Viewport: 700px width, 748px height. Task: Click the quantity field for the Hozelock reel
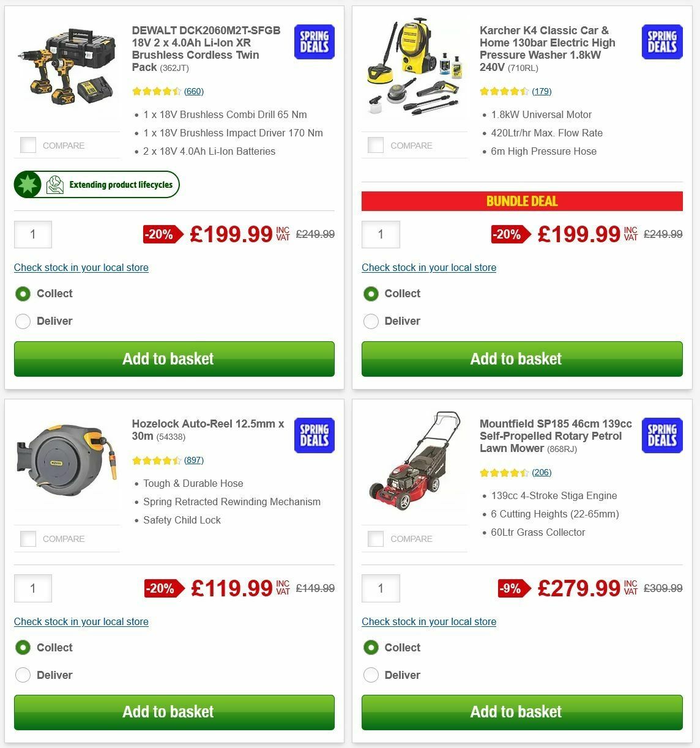[x=33, y=588]
